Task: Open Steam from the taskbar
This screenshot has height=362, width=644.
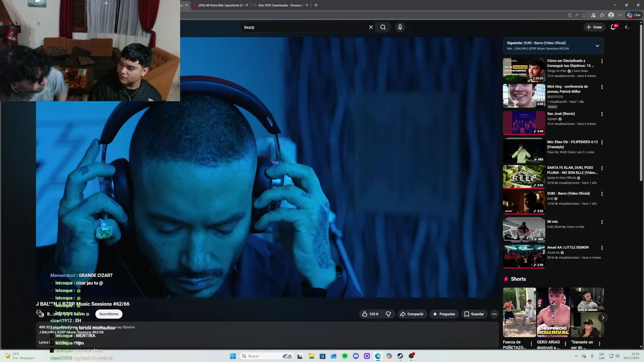Action: [400, 356]
